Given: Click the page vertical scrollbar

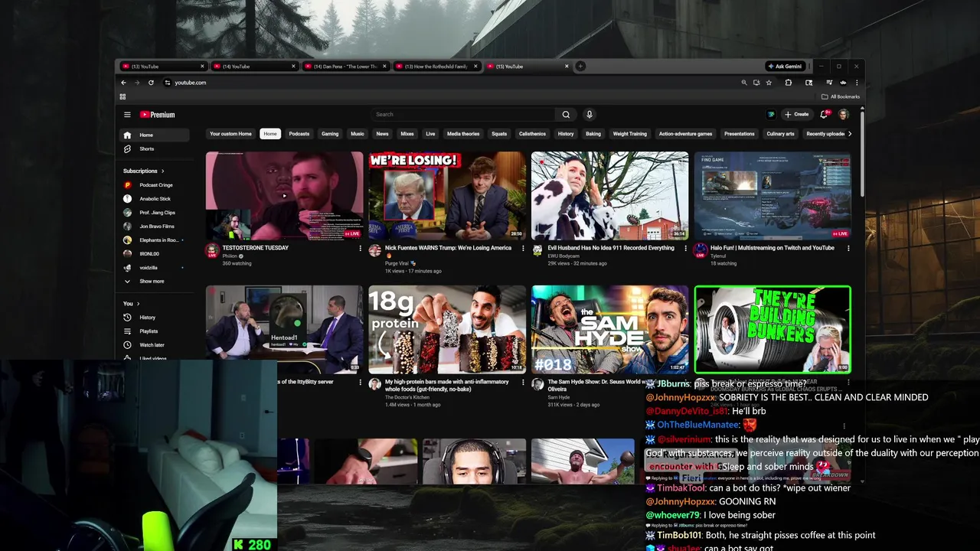Looking at the screenshot, I should (862, 153).
